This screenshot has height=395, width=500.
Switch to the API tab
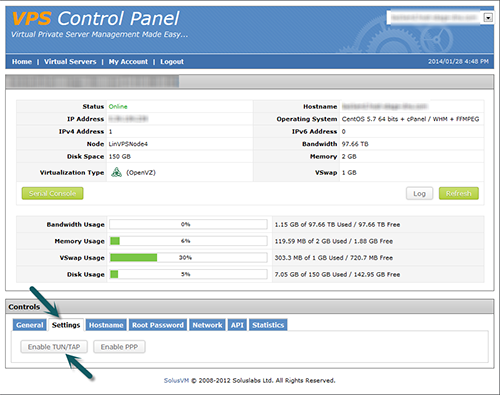pos(237,325)
